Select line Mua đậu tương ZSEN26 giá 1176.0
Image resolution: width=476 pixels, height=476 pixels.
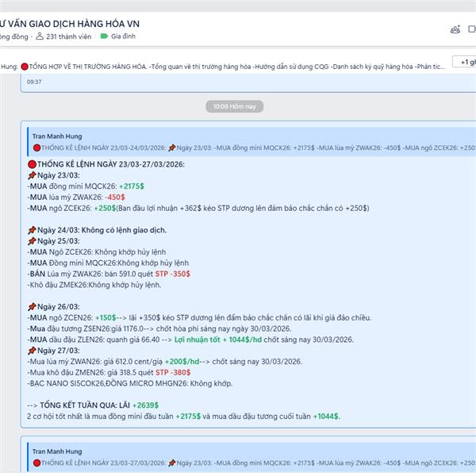tap(159, 328)
